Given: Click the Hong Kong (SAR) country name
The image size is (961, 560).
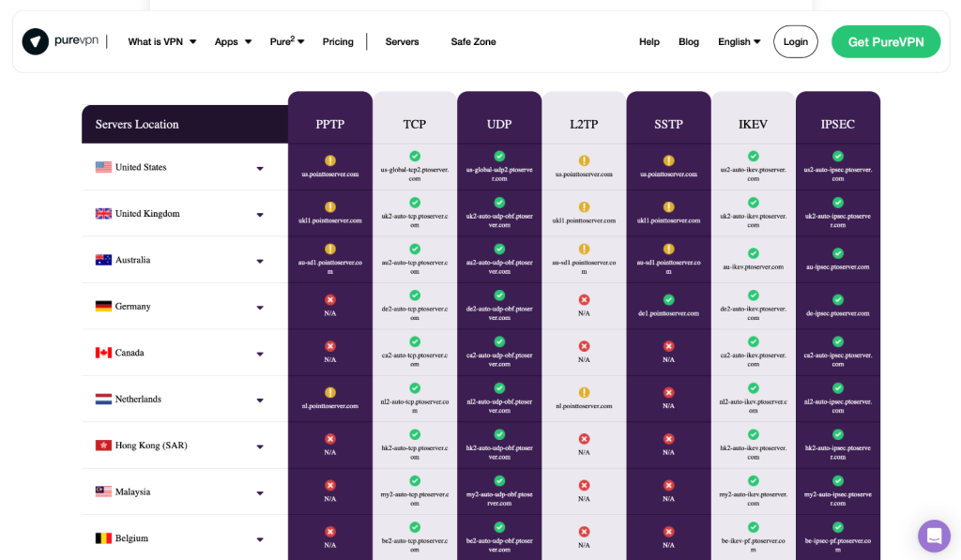Looking at the screenshot, I should (151, 446).
